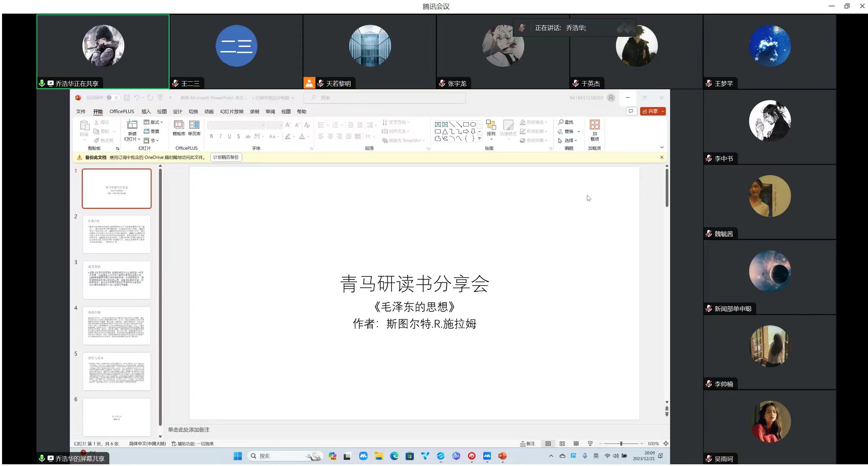Screen dimensions: 868x466
Task: Expand the 节 section dropdown
Action: pyautogui.click(x=151, y=140)
